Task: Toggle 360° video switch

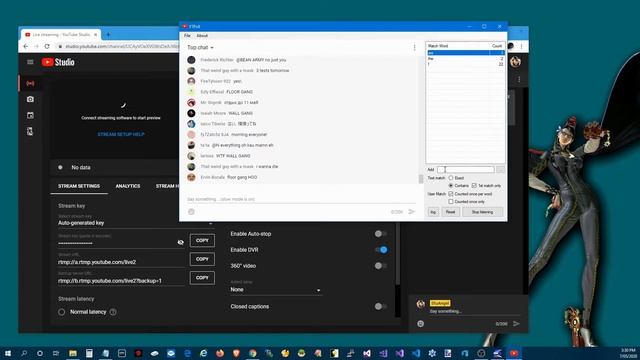Action: (380, 266)
